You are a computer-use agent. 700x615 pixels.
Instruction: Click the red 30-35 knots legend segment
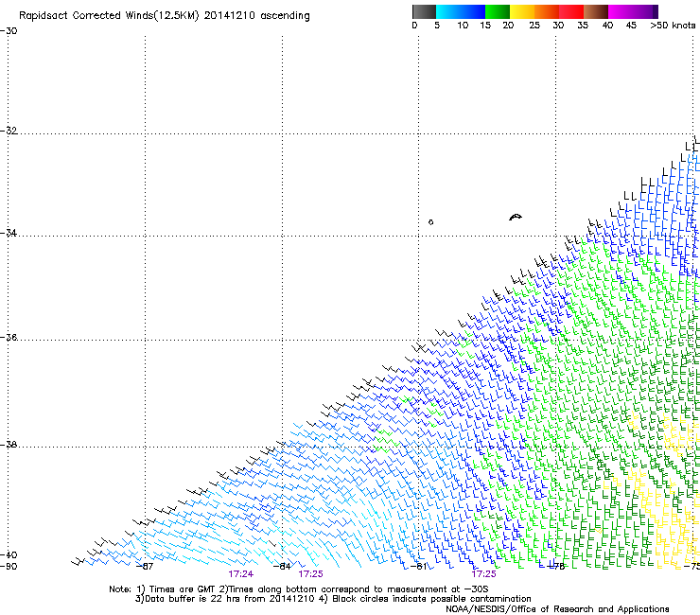571,11
